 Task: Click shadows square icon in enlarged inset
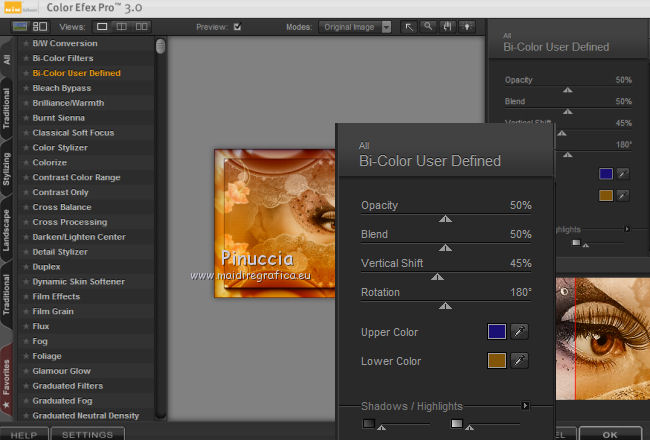(369, 423)
